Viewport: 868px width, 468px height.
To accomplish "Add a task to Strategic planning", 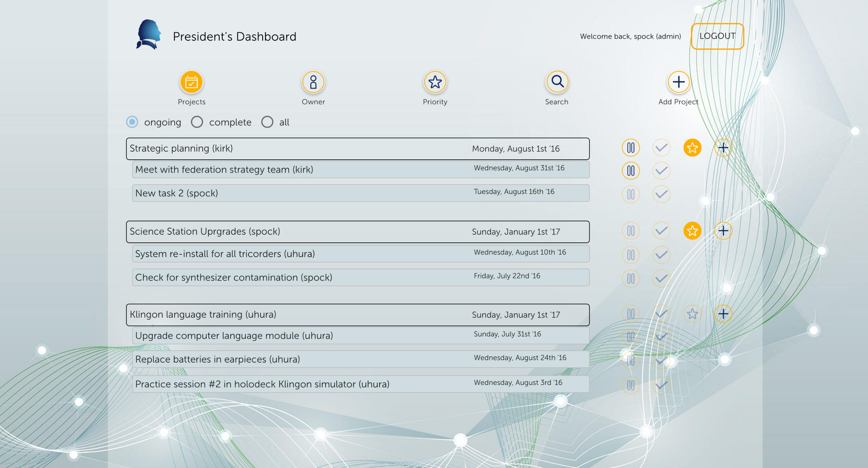I will [x=723, y=148].
